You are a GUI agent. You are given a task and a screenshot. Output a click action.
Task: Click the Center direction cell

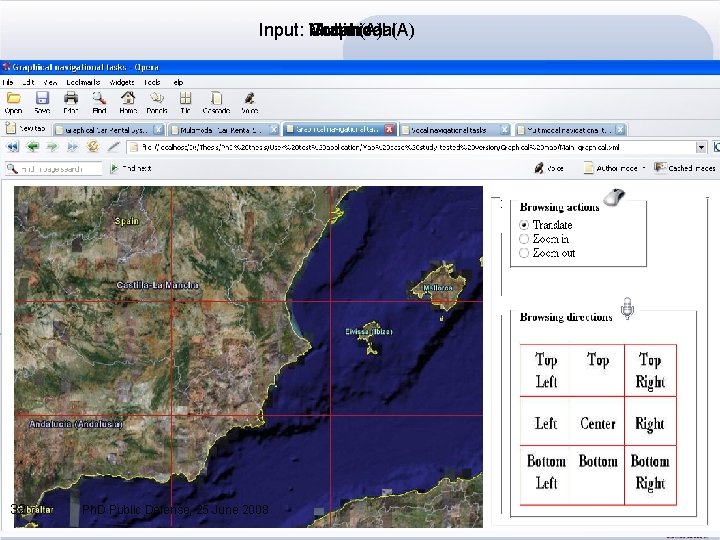[598, 423]
